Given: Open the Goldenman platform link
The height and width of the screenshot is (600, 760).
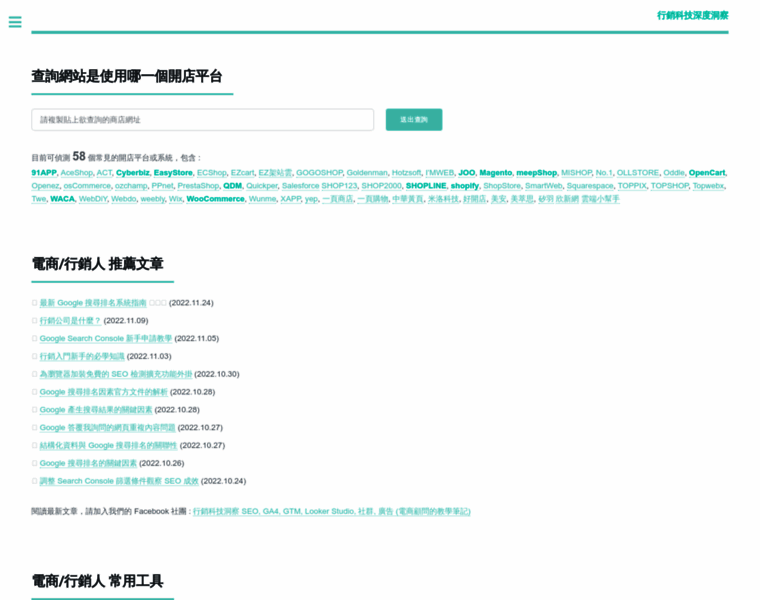Looking at the screenshot, I should click(367, 173).
